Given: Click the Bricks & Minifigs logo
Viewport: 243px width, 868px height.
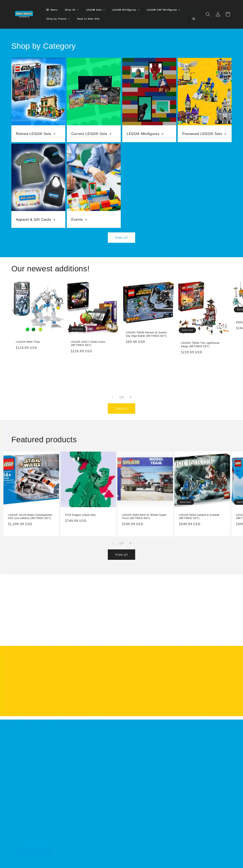Looking at the screenshot, I should tap(24, 14).
